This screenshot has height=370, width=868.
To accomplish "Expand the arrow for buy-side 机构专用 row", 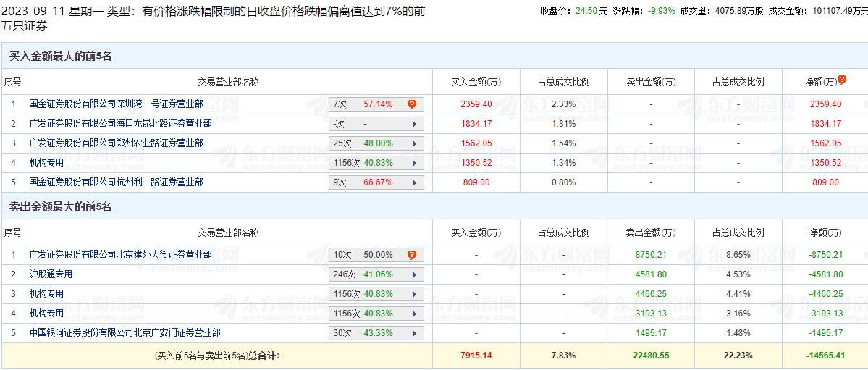I will [x=414, y=163].
